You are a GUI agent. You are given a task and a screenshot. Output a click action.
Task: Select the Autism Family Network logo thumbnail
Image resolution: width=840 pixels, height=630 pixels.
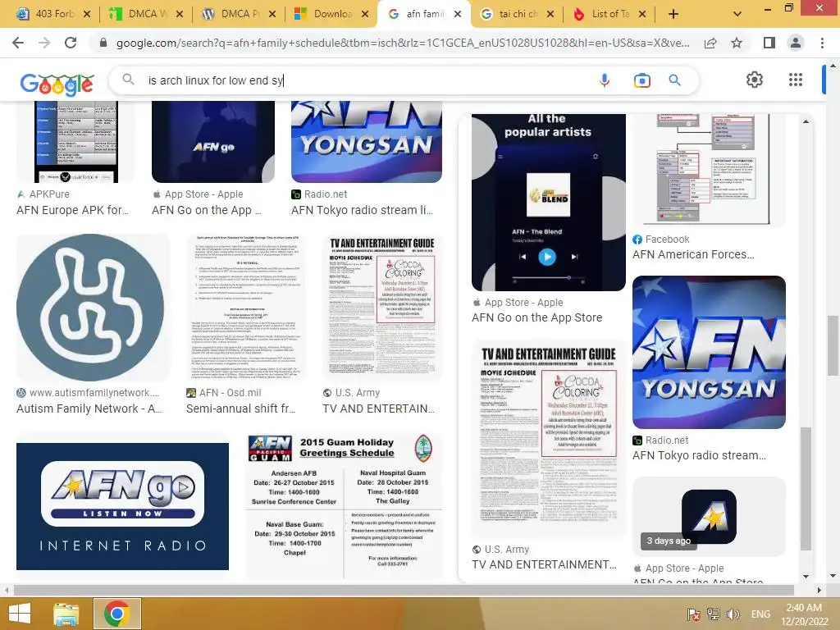coord(90,308)
